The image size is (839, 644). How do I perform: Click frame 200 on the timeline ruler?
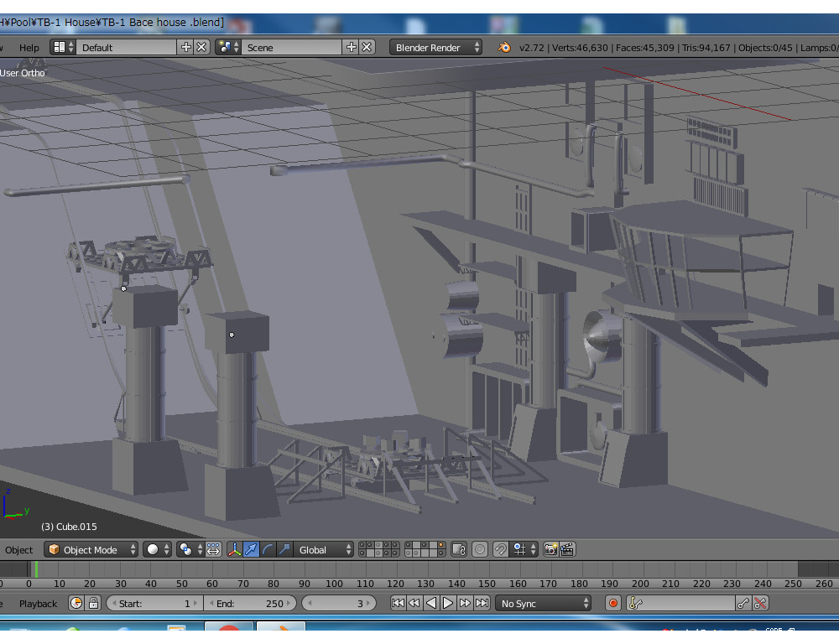[640, 584]
